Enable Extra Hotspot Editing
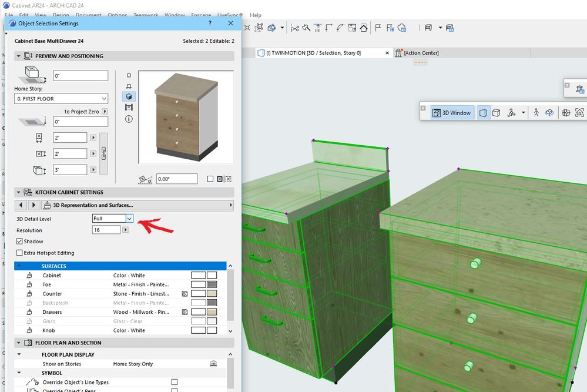Viewport: 587px width, 392px height. pos(18,253)
